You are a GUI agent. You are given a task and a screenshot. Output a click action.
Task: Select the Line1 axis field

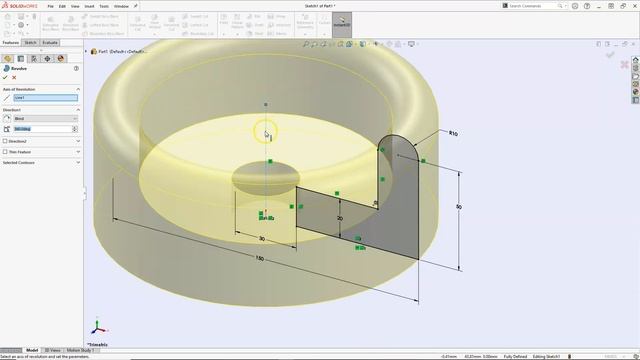[x=46, y=98]
